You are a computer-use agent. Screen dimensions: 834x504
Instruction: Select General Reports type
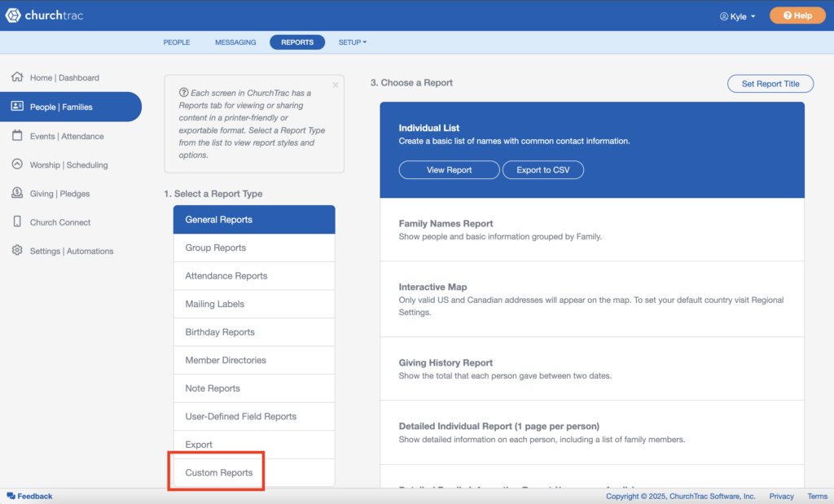(x=254, y=220)
